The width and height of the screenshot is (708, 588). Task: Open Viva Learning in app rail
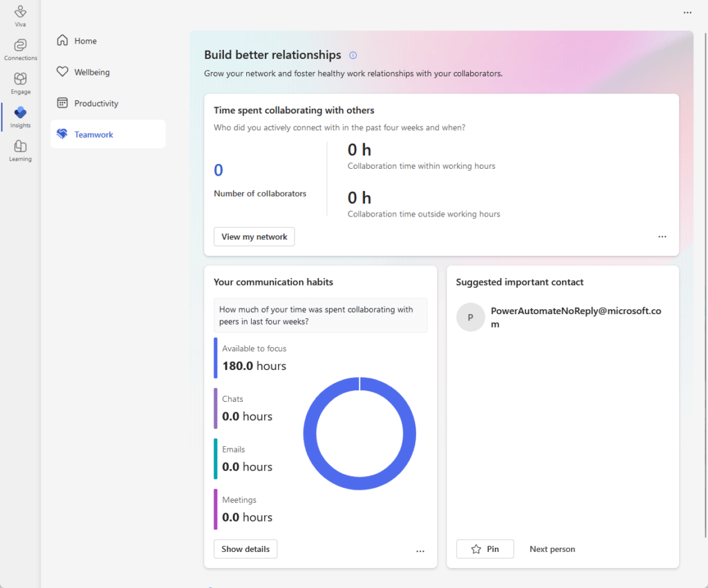point(20,151)
